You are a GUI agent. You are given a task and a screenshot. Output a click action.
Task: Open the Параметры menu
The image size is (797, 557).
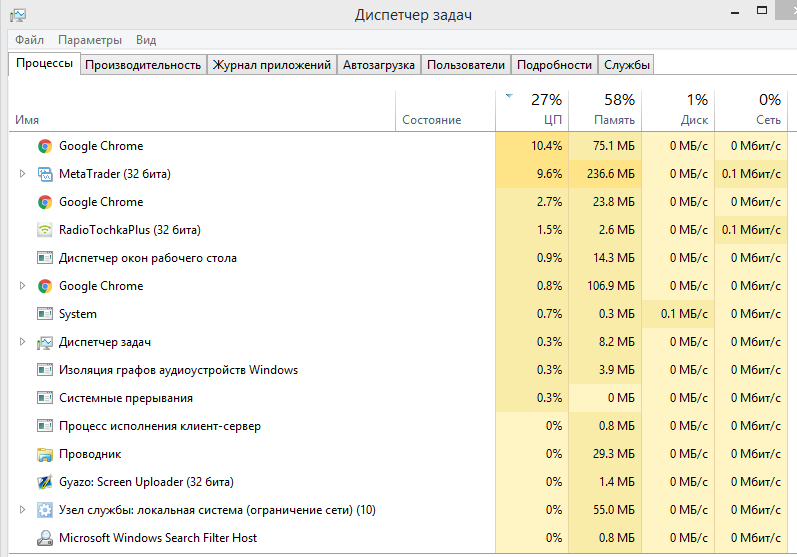pos(90,40)
